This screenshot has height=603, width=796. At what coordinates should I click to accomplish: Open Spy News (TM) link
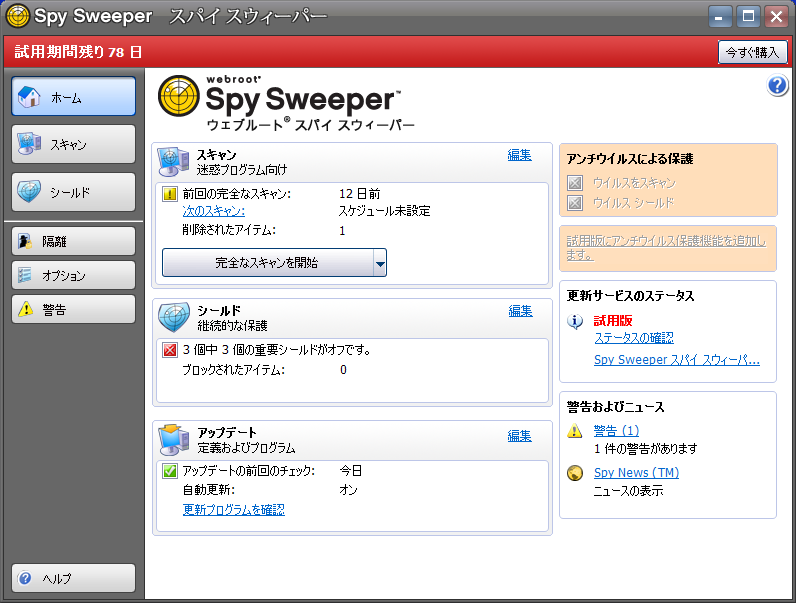[x=636, y=473]
